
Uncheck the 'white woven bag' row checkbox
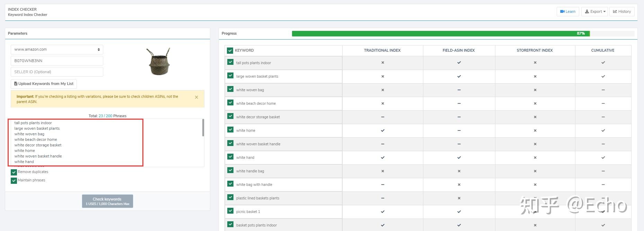pyautogui.click(x=230, y=89)
